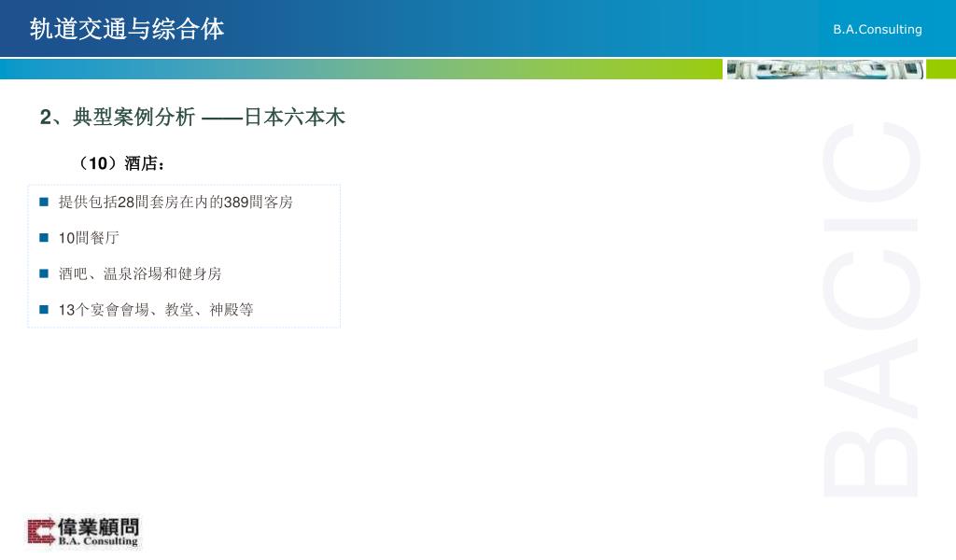The width and height of the screenshot is (956, 560).
Task: Click the bullet text 13个宴會會場、教堂、神殿等
Action: pos(156,310)
